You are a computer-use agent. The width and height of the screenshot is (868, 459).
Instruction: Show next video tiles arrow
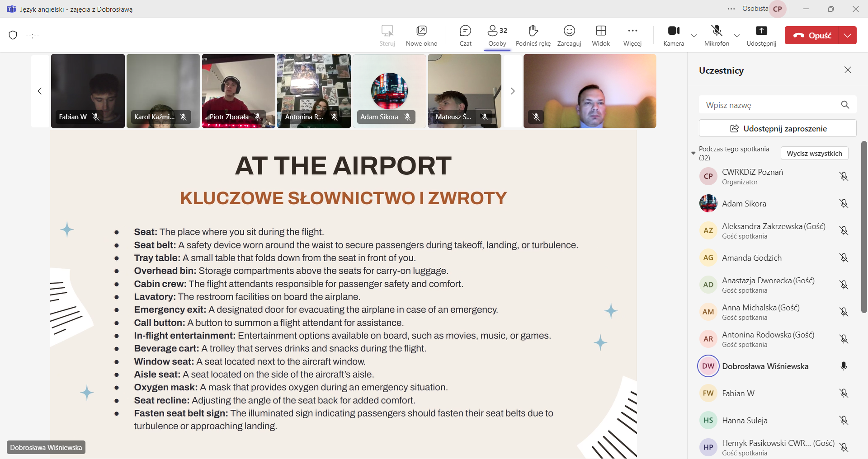(513, 91)
